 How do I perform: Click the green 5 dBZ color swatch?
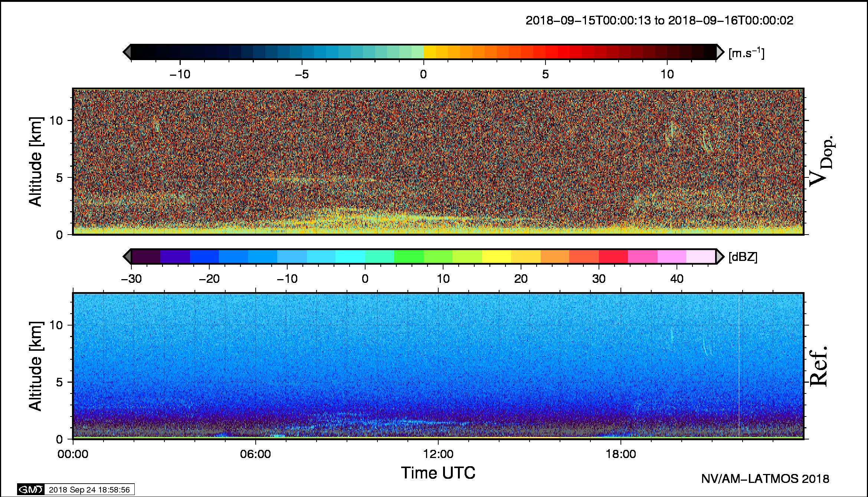409,256
